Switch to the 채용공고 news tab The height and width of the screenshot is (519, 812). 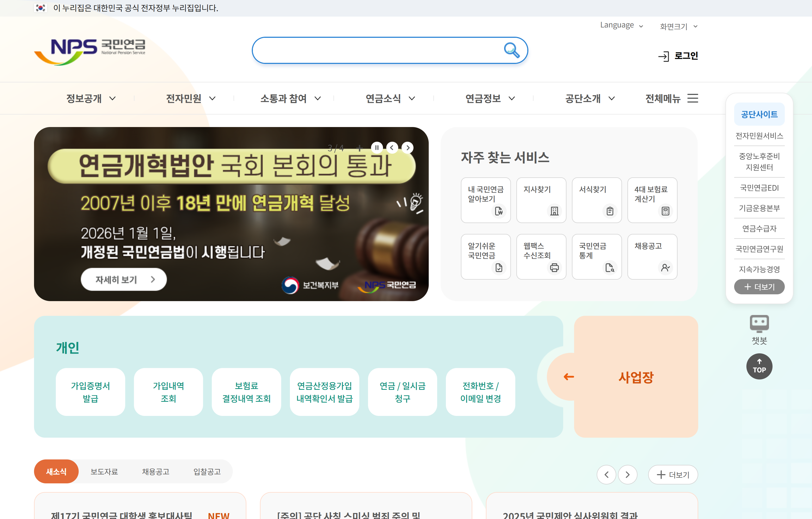[155, 471]
